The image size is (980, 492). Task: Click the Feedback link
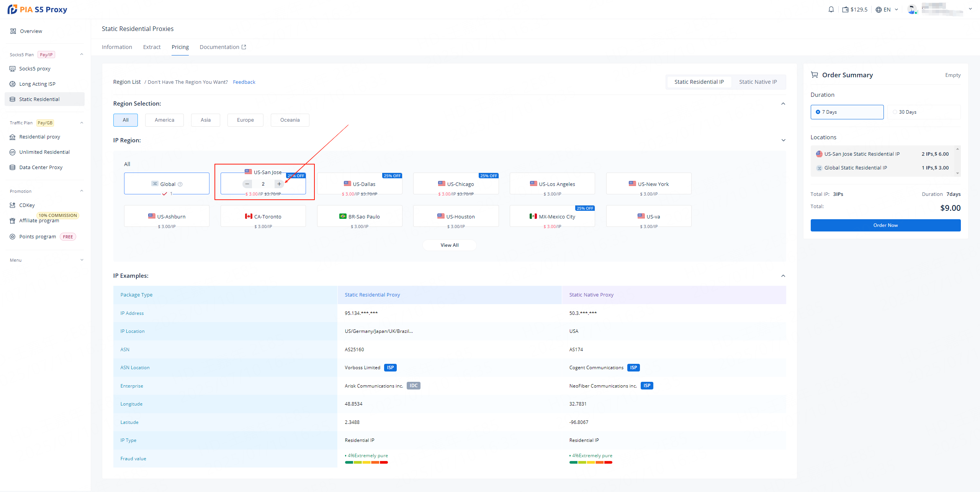[x=244, y=82]
